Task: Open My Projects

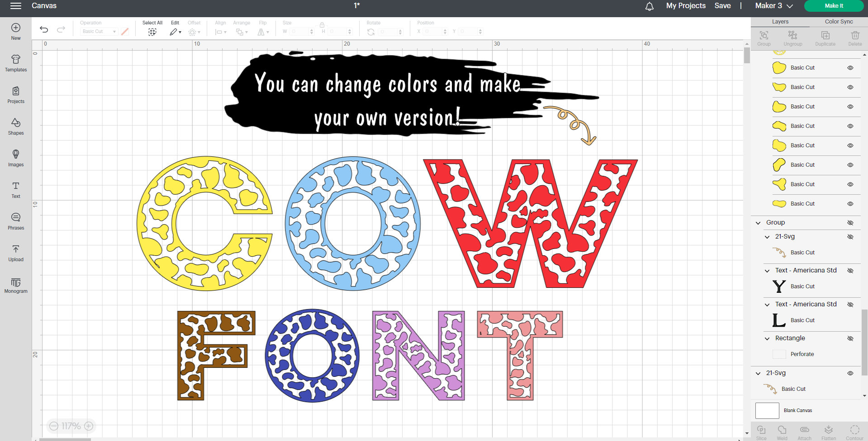Action: click(685, 6)
